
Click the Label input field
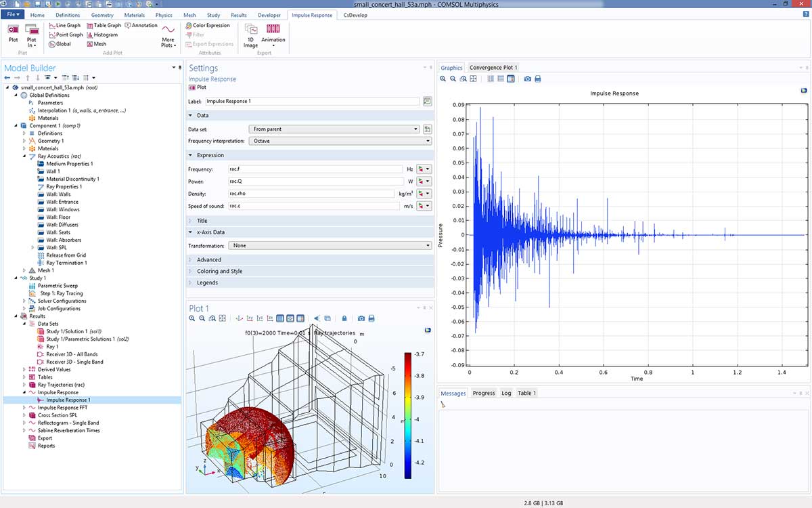coord(312,102)
